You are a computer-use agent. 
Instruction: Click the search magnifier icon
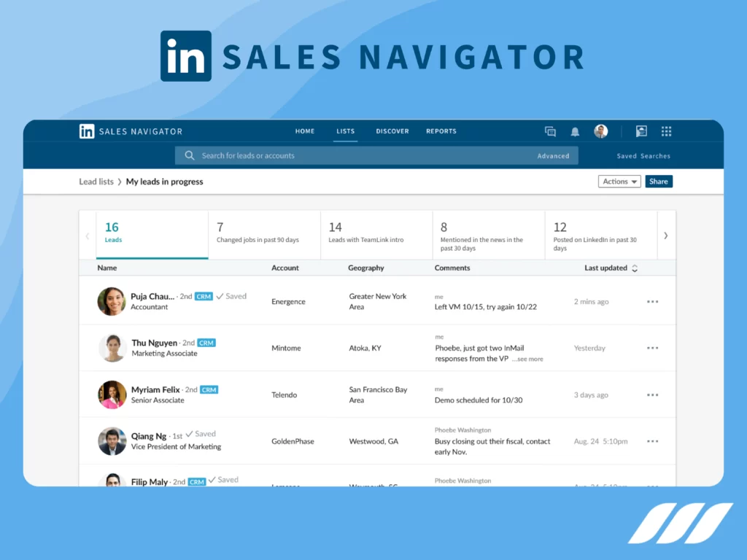click(190, 156)
